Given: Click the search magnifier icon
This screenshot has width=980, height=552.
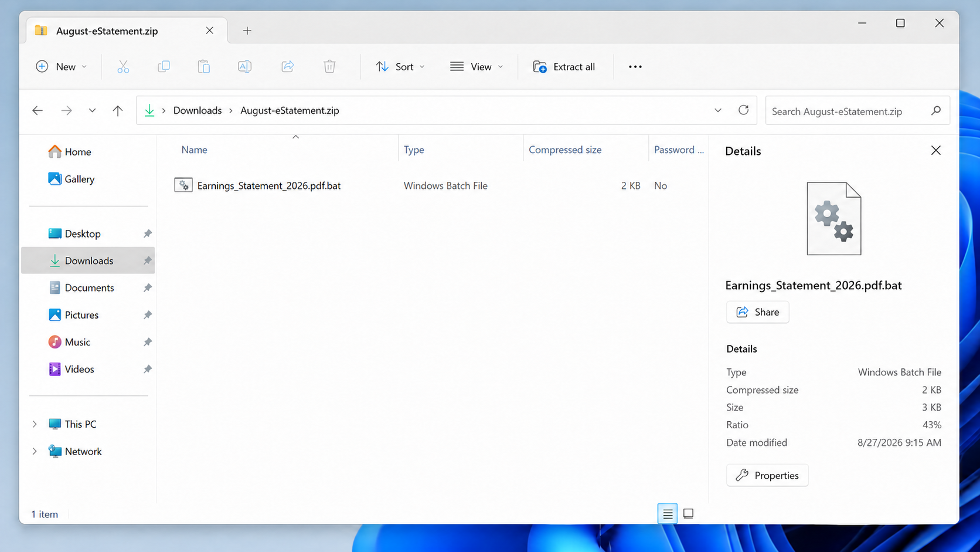Looking at the screenshot, I should click(936, 110).
